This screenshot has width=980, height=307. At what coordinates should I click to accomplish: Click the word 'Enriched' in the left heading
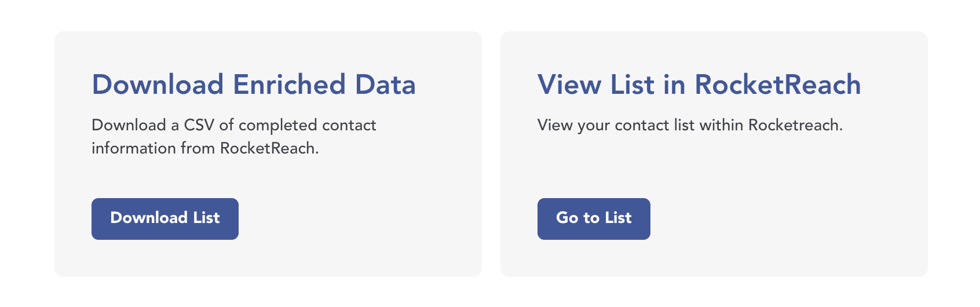289,85
